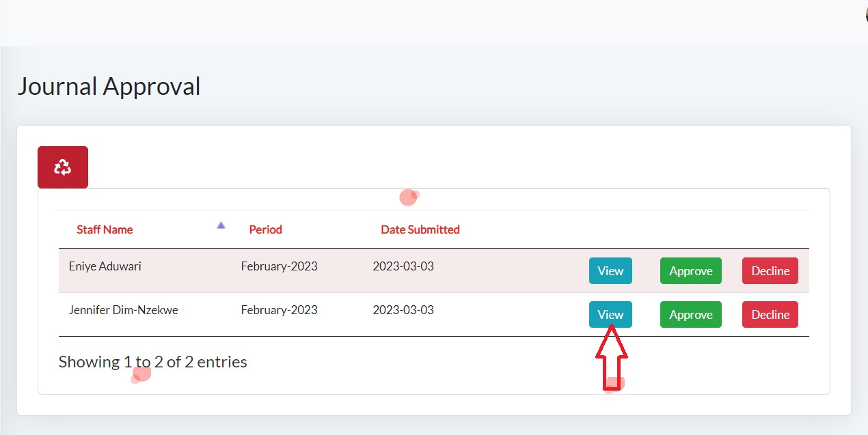The height and width of the screenshot is (435, 868).
Task: Click the 2023-03-03 date in Jennifer's row
Action: (403, 310)
